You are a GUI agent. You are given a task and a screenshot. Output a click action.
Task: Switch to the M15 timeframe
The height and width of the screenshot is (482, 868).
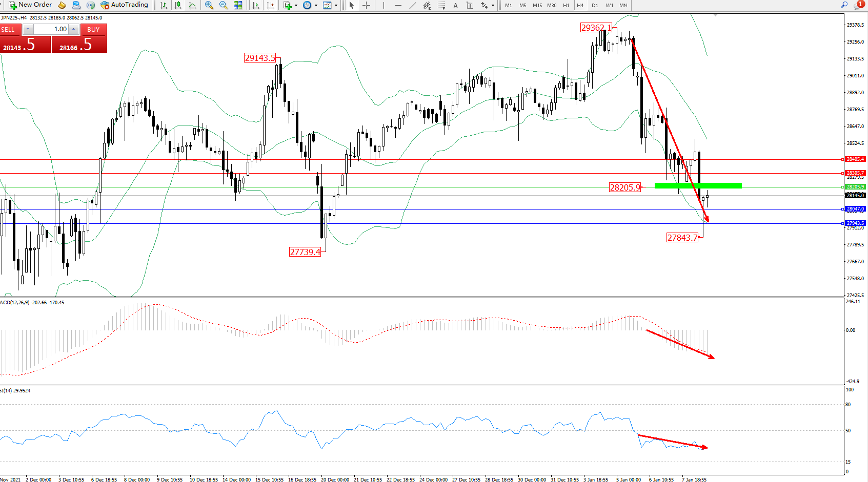click(x=537, y=5)
